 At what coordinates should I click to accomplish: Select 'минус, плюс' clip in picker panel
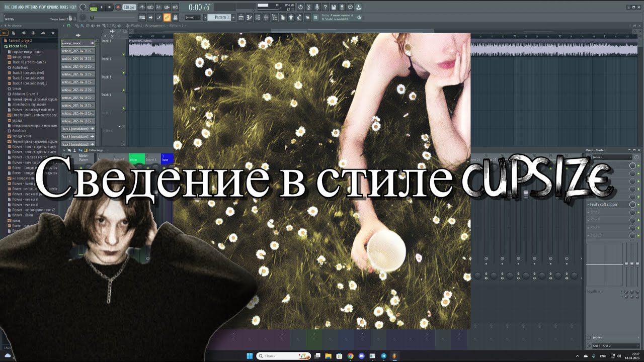tap(78, 43)
